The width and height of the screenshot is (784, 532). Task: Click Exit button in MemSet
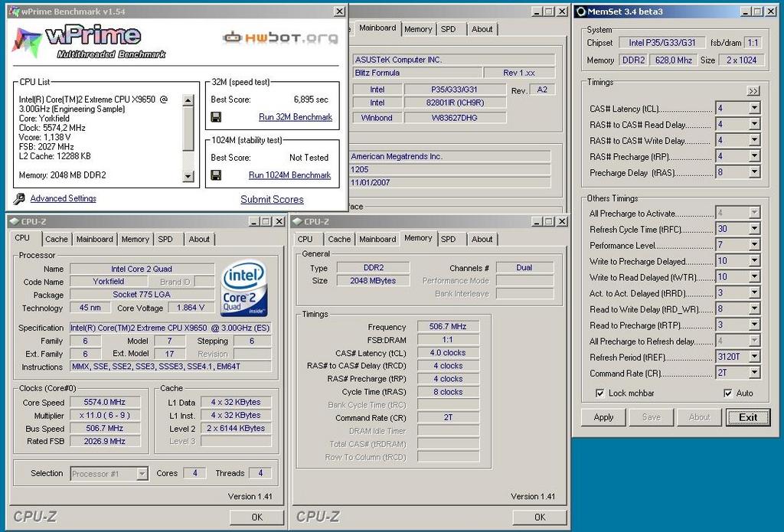[748, 417]
